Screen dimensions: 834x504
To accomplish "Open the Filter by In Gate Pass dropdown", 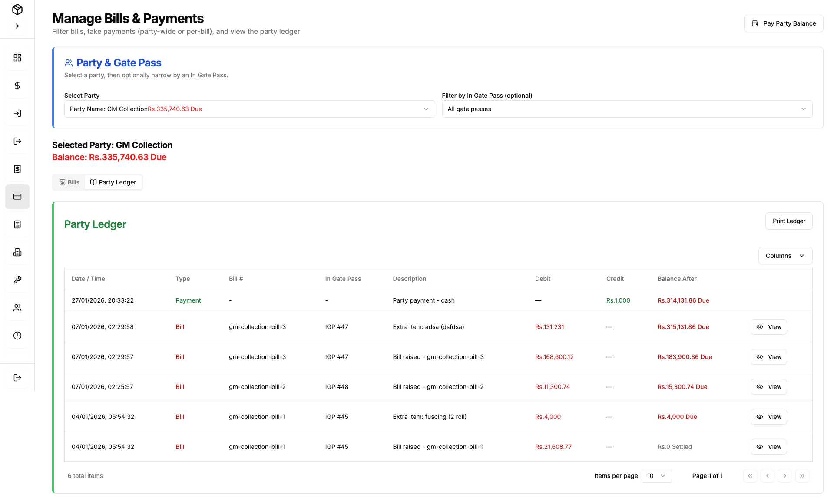I will click(627, 109).
